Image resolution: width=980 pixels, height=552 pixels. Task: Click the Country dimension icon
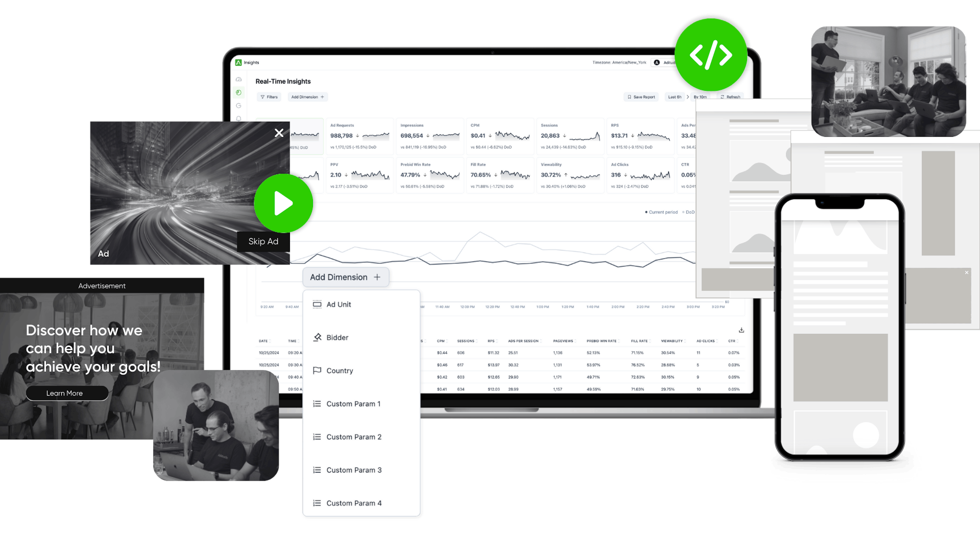coord(317,370)
